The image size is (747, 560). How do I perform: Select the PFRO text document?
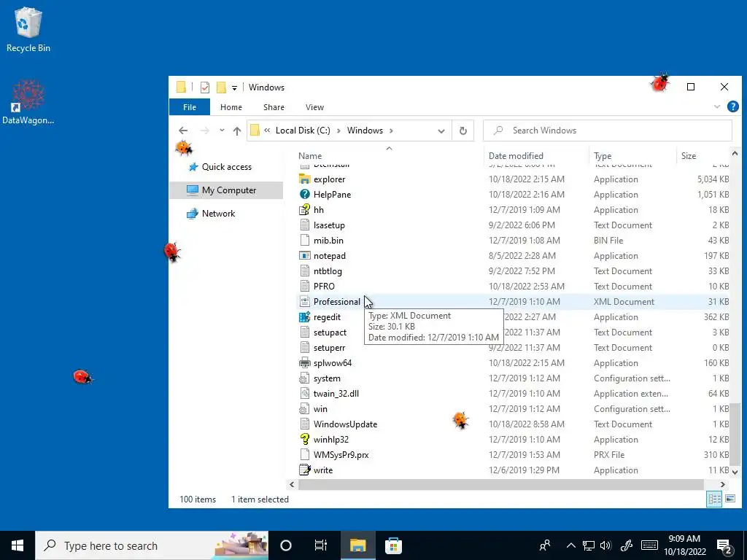pos(324,286)
